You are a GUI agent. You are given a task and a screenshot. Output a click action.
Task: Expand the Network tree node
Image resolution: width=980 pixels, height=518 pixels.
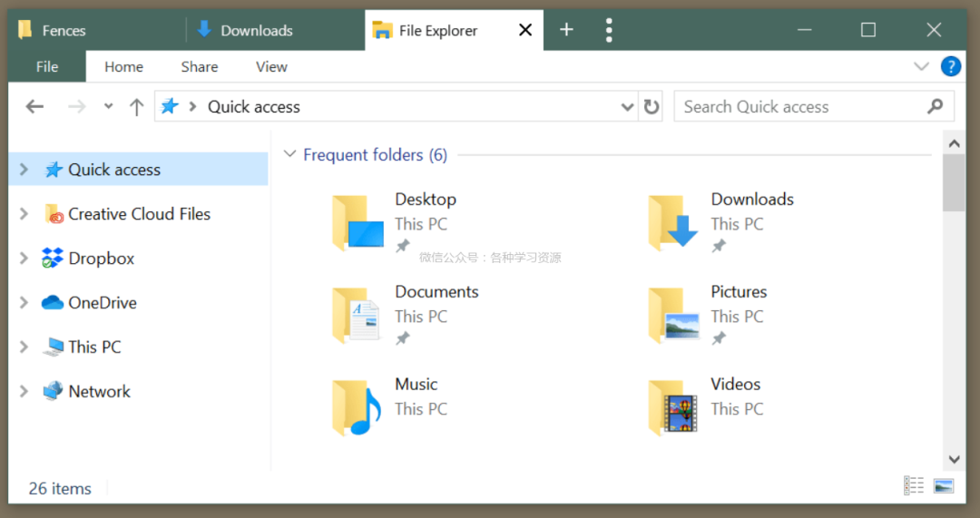[24, 391]
